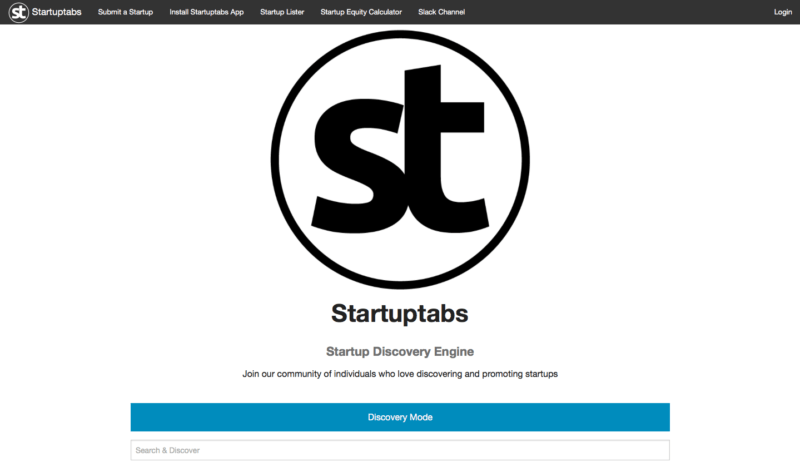Click empty navbar space left of Login
800x462 pixels.
[x=620, y=12]
